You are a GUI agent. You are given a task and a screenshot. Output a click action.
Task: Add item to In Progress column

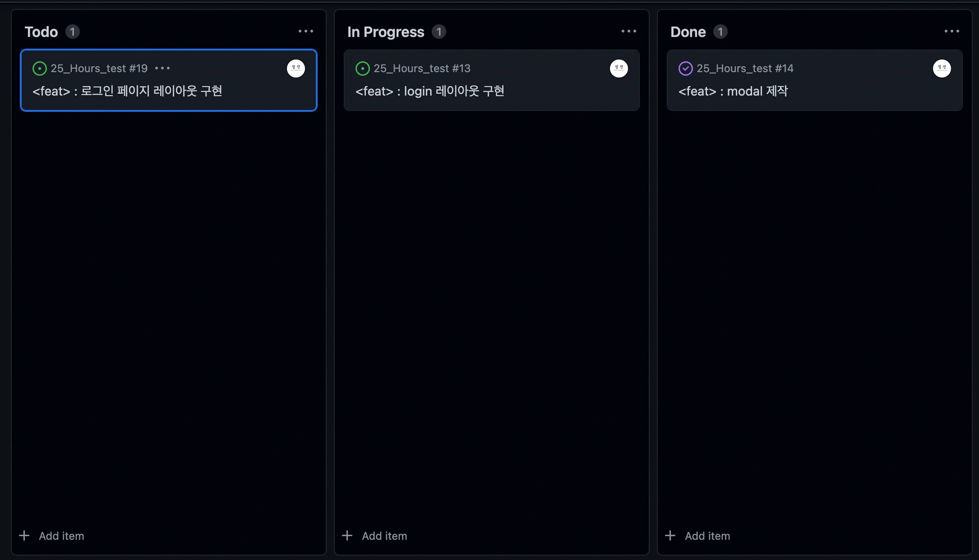[x=384, y=536]
